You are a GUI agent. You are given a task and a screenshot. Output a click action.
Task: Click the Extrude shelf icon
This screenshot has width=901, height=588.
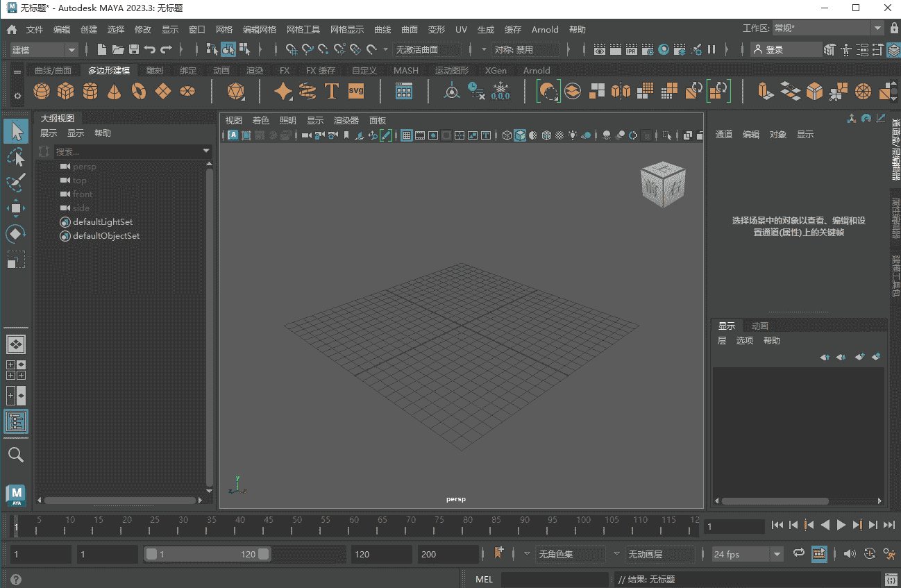pyautogui.click(x=765, y=91)
